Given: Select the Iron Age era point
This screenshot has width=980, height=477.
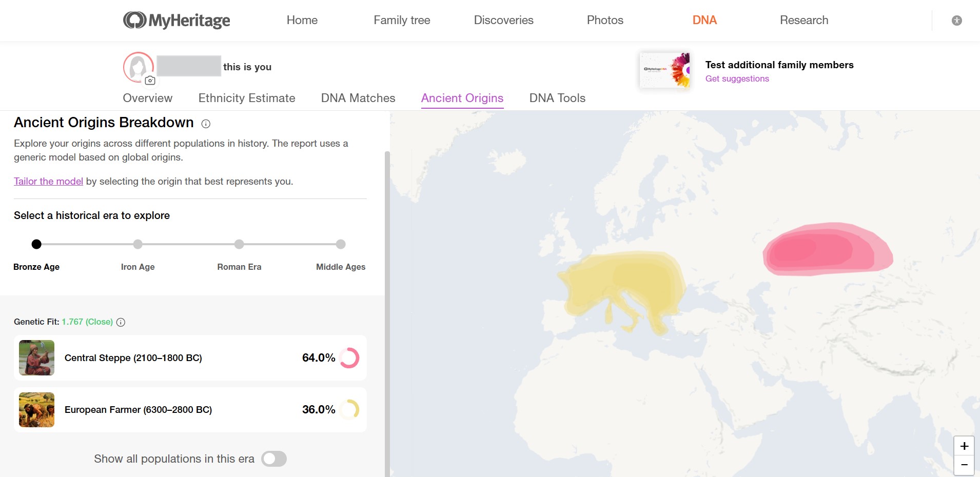Looking at the screenshot, I should click(138, 244).
